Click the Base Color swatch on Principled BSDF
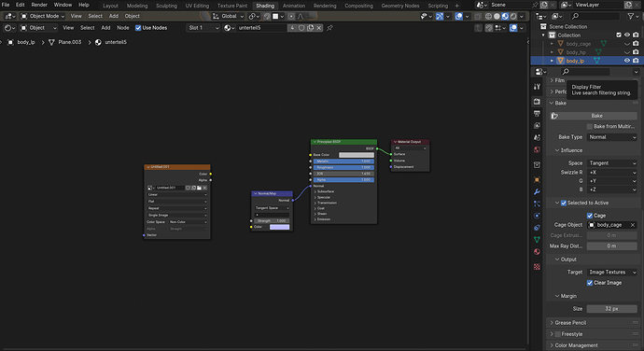 357,155
